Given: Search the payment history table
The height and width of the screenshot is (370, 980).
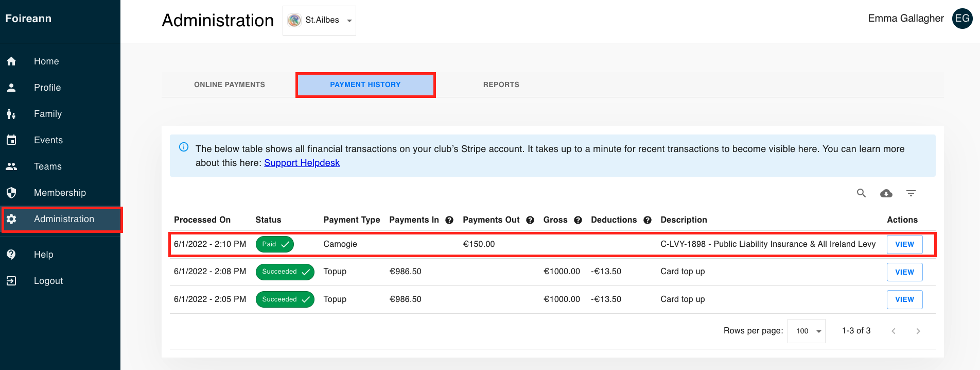Looking at the screenshot, I should (x=861, y=193).
